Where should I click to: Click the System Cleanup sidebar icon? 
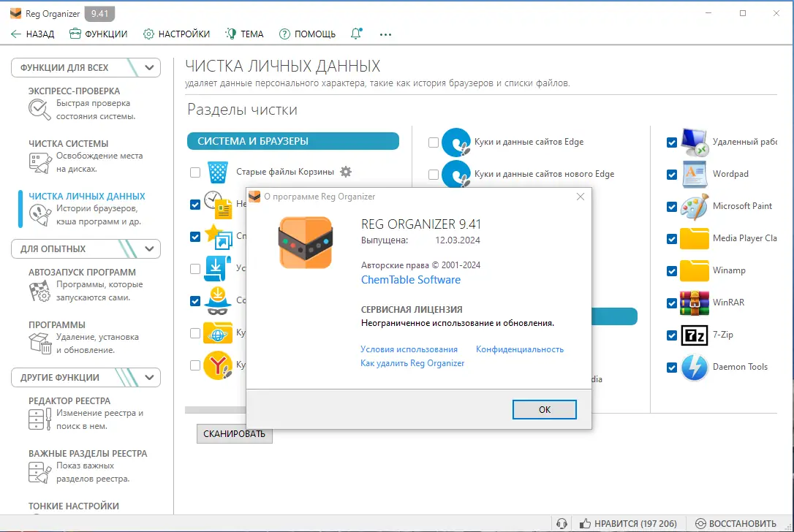coord(40,162)
